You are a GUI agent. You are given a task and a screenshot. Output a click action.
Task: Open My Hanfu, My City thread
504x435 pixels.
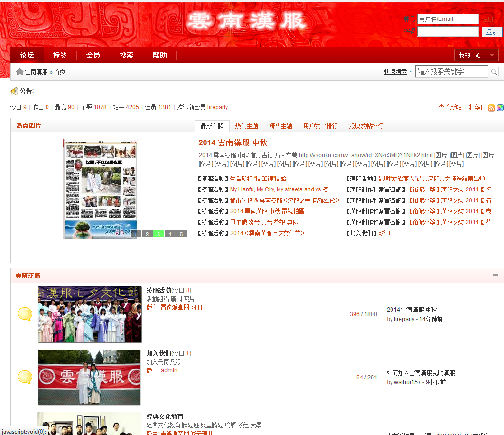[279, 189]
